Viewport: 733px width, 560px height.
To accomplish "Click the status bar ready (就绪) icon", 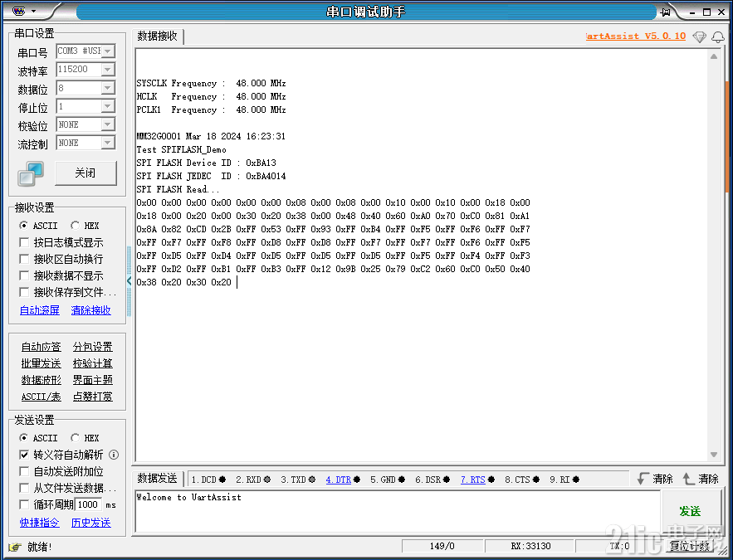I will [x=15, y=547].
